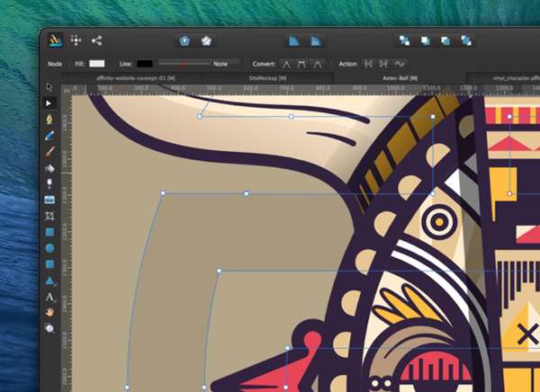Switch to the SiteMockup [M] tab
540x392 pixels.
267,78
